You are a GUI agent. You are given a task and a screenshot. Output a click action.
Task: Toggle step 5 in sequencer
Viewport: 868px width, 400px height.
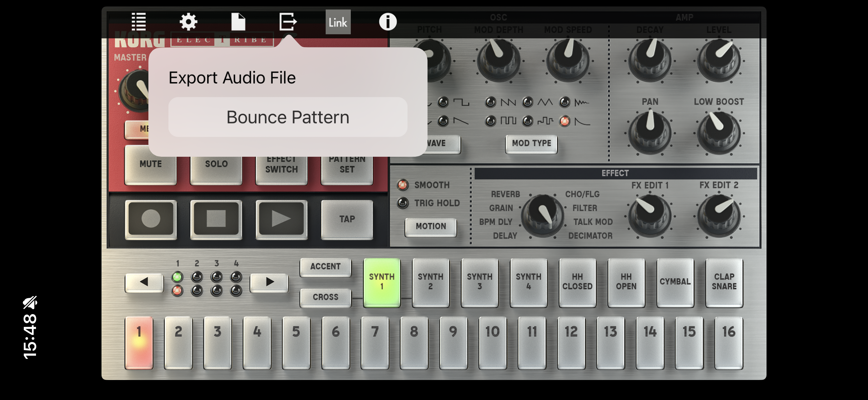point(296,343)
